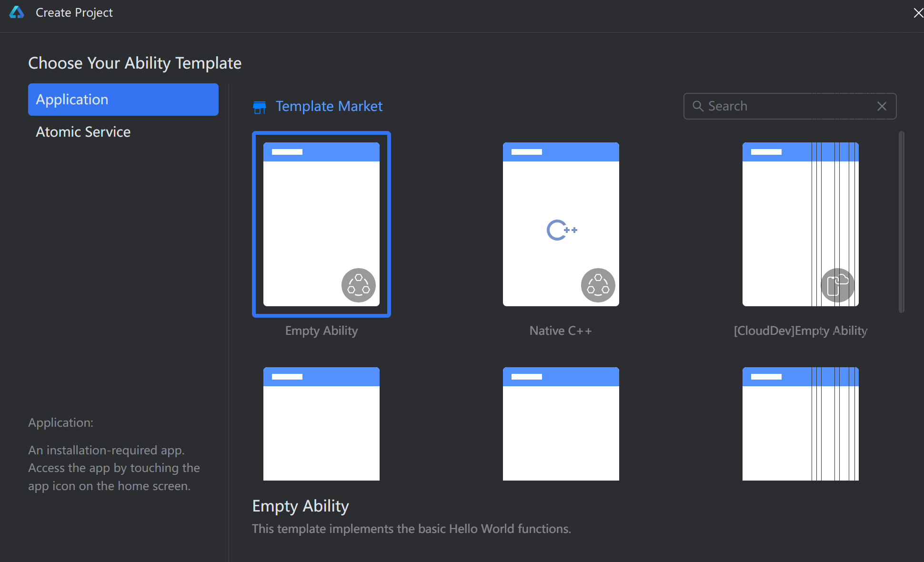This screenshot has width=924, height=562.
Task: Select the Application category tab
Action: pyautogui.click(x=123, y=100)
